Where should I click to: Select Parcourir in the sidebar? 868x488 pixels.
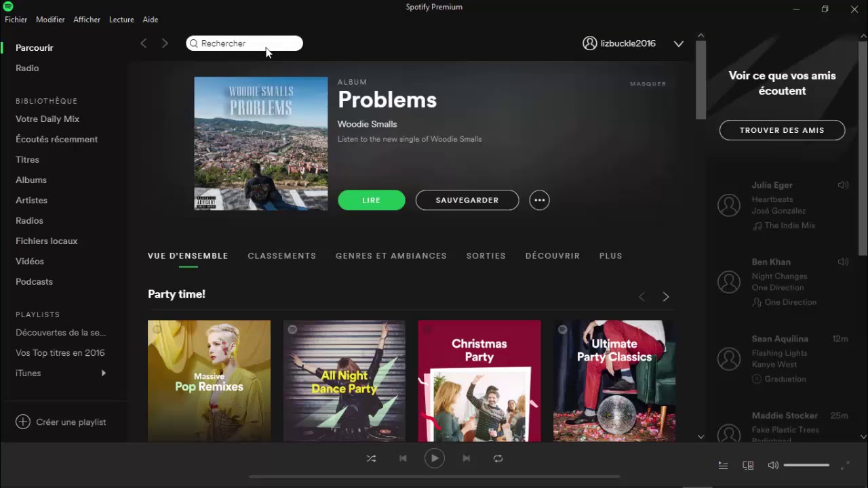pyautogui.click(x=35, y=47)
